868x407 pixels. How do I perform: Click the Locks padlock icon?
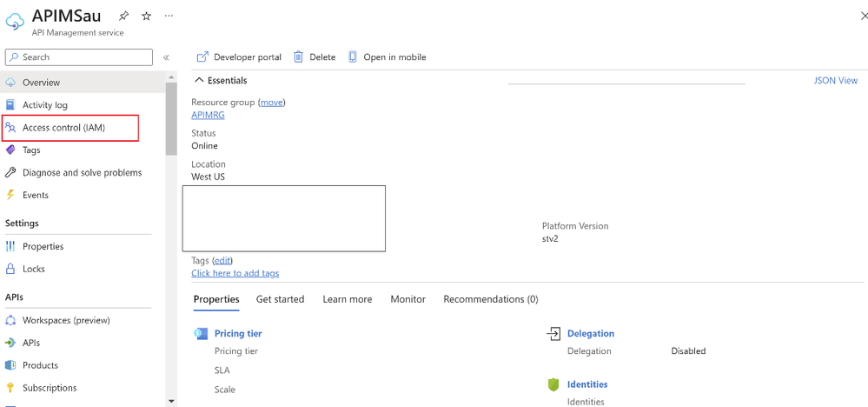[x=10, y=269]
